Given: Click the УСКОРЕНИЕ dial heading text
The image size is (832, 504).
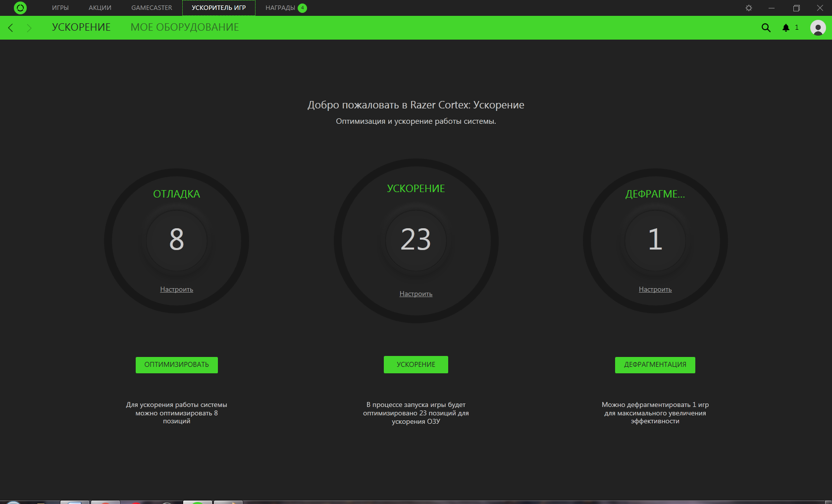Looking at the screenshot, I should point(416,189).
